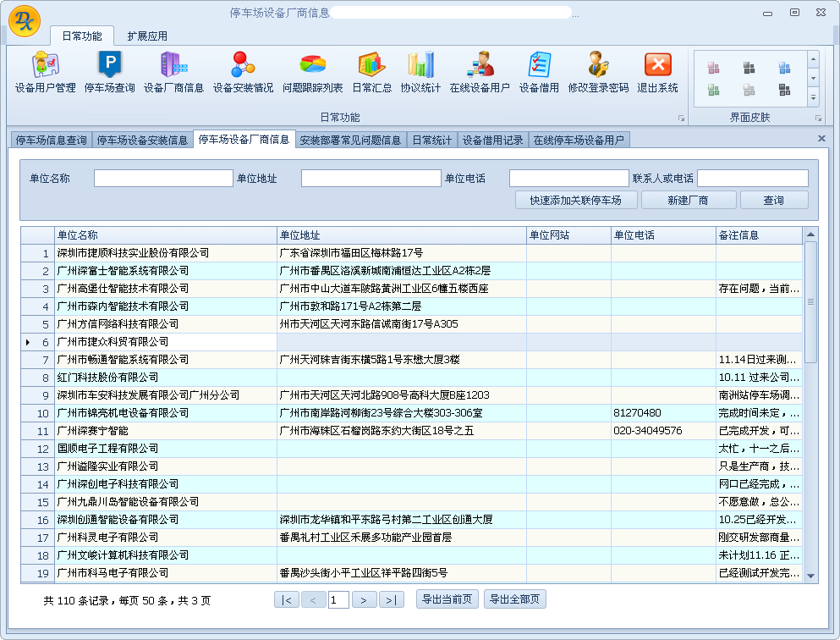Image resolution: width=840 pixels, height=640 pixels.
Task: Open 修改登录密码 ribbon icon
Action: (x=598, y=72)
